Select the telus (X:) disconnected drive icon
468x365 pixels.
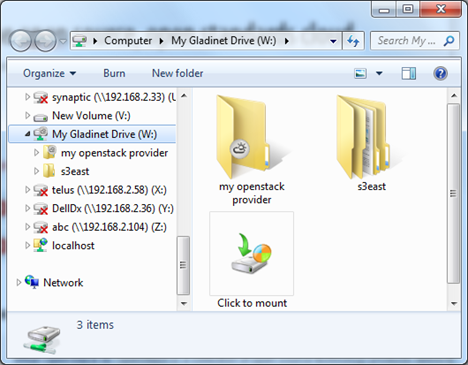click(41, 190)
